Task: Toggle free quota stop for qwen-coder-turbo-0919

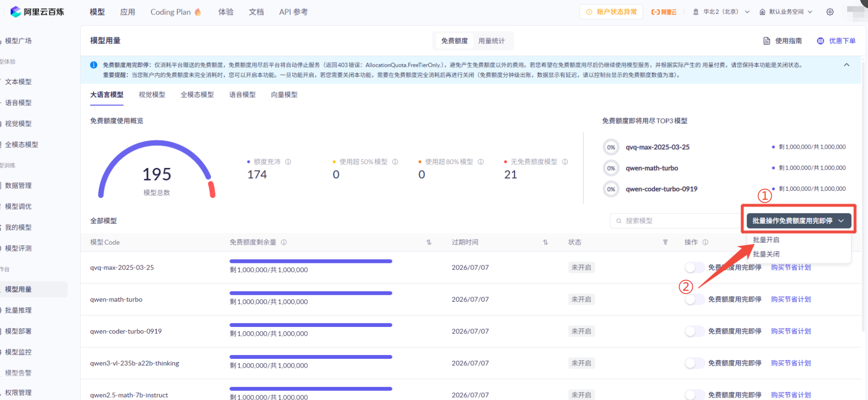Action: 694,331
